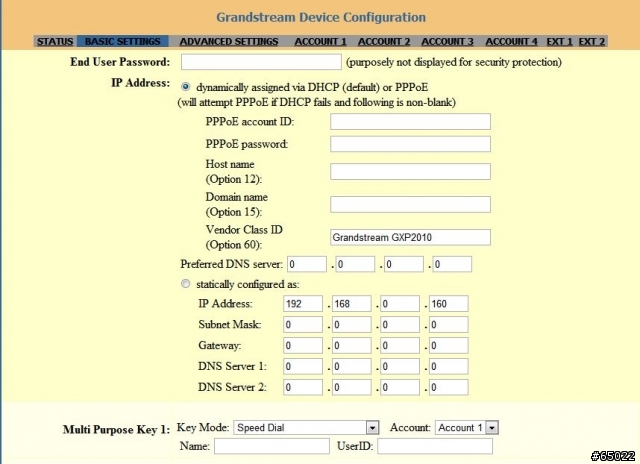The image size is (640, 464).
Task: Click first octet of Preferred DNS server
Action: click(307, 264)
